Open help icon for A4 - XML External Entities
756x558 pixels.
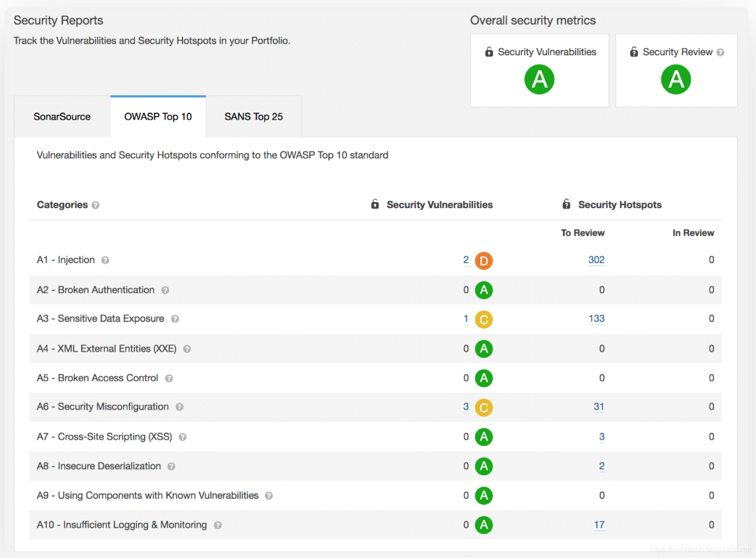point(187,349)
